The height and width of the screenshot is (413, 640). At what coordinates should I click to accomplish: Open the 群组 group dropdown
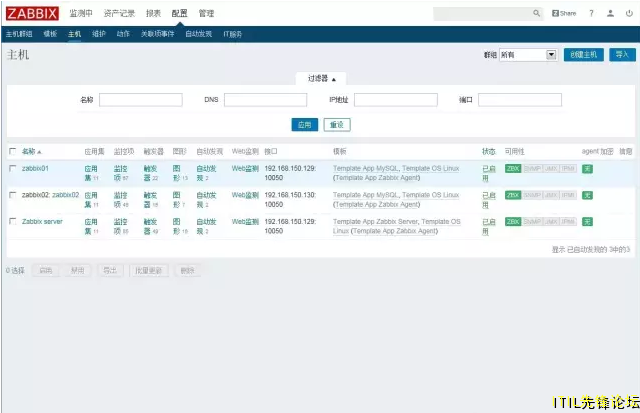(528, 55)
